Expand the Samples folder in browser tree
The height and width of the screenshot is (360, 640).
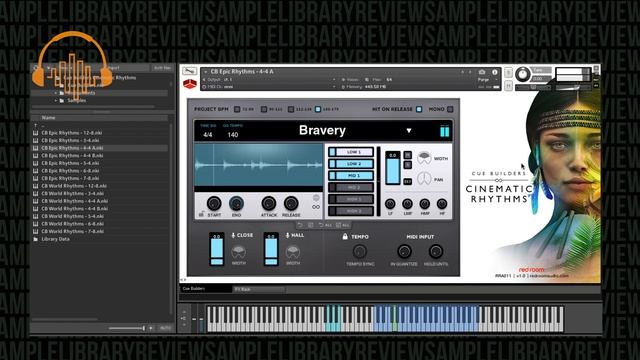[56, 100]
